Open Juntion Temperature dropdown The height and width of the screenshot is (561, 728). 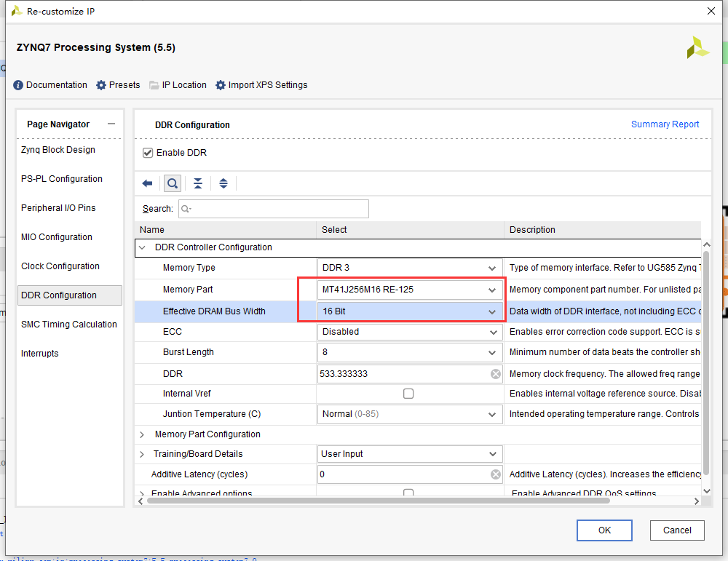(410, 414)
